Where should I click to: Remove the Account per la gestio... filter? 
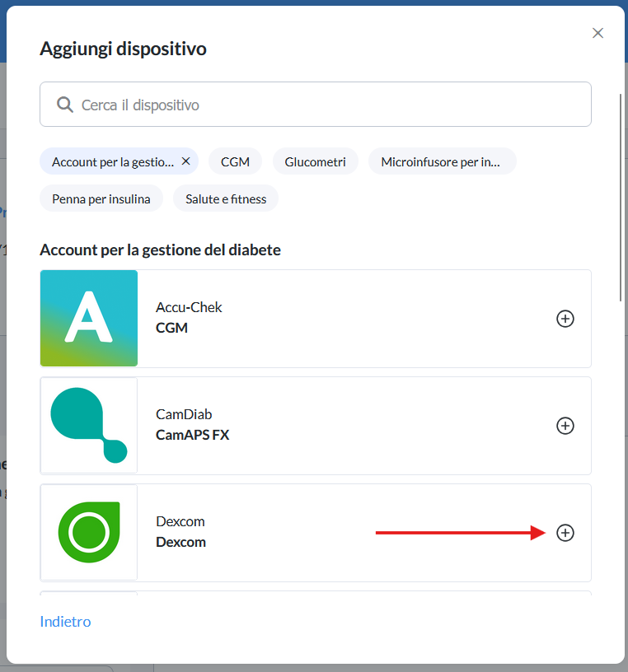coord(185,161)
